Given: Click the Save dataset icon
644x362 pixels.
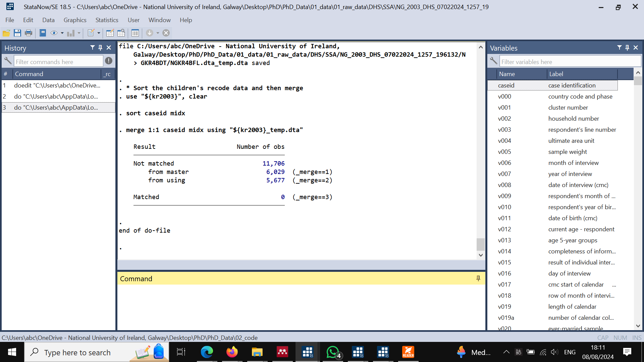Looking at the screenshot, I should [x=17, y=33].
